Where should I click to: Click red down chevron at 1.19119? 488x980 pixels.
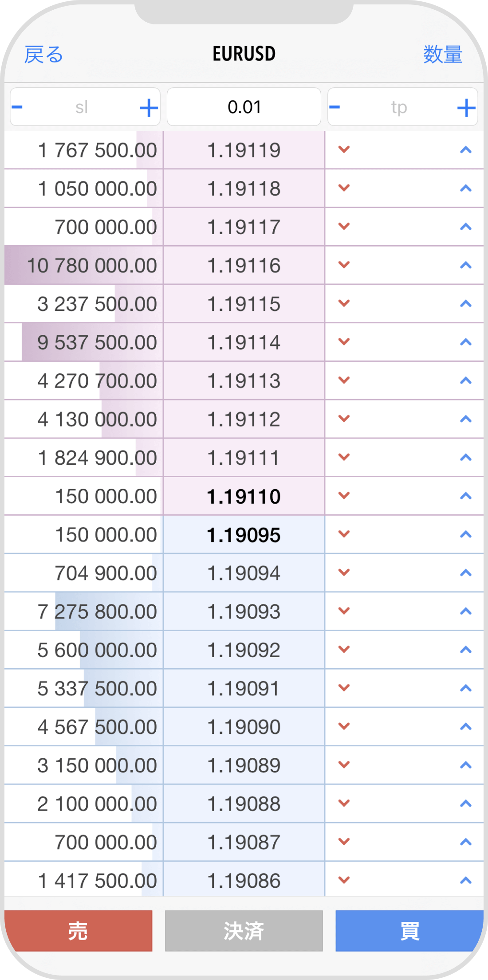(344, 150)
